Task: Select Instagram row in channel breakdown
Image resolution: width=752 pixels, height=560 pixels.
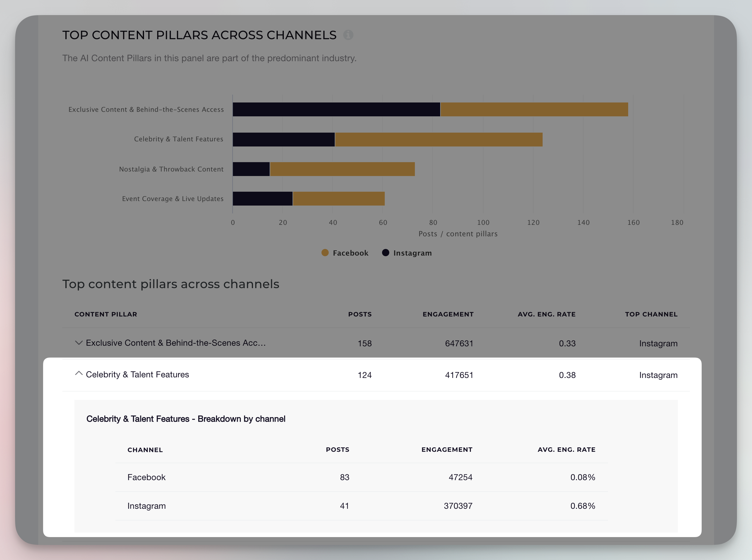Action: 146,506
